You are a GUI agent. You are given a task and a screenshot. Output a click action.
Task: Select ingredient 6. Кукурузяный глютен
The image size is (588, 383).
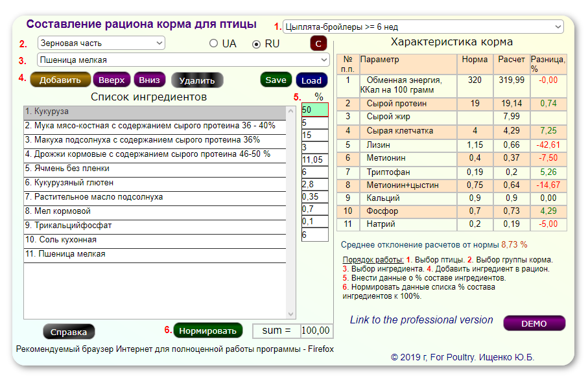click(155, 183)
